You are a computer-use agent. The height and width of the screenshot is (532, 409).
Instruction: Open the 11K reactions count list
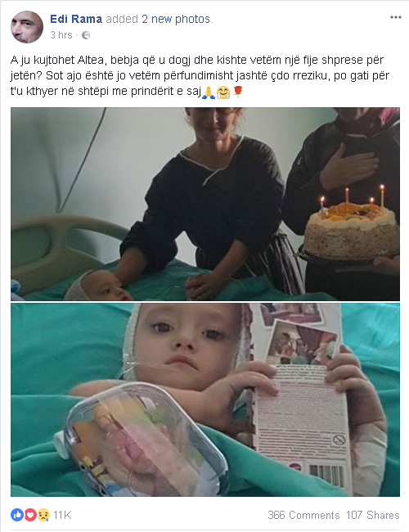click(x=62, y=515)
